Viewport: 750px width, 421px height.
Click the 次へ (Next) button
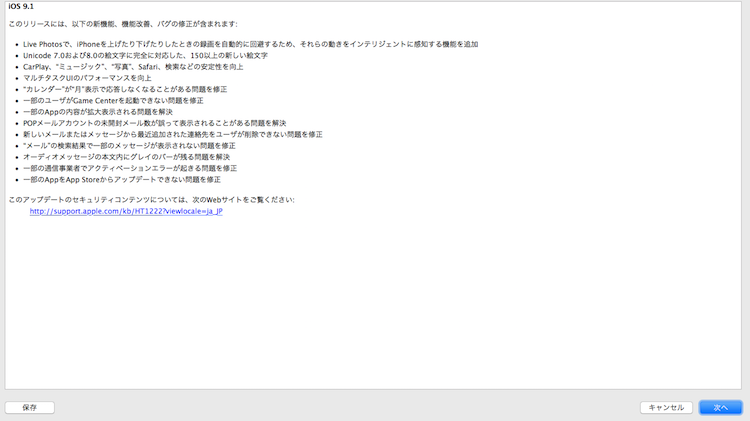(720, 407)
